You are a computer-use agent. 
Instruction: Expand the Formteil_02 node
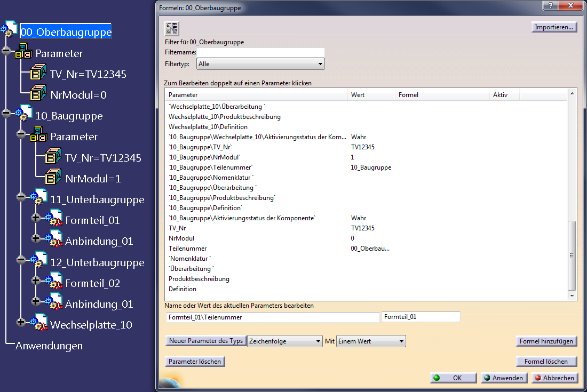click(36, 280)
